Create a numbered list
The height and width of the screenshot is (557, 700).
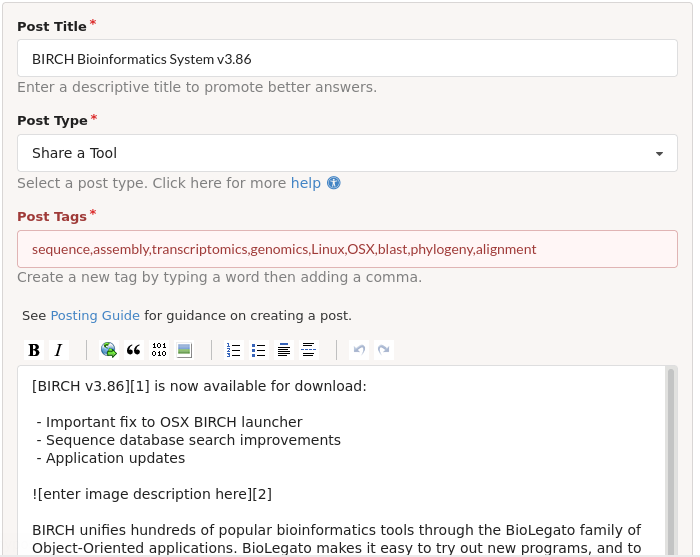tap(233, 350)
